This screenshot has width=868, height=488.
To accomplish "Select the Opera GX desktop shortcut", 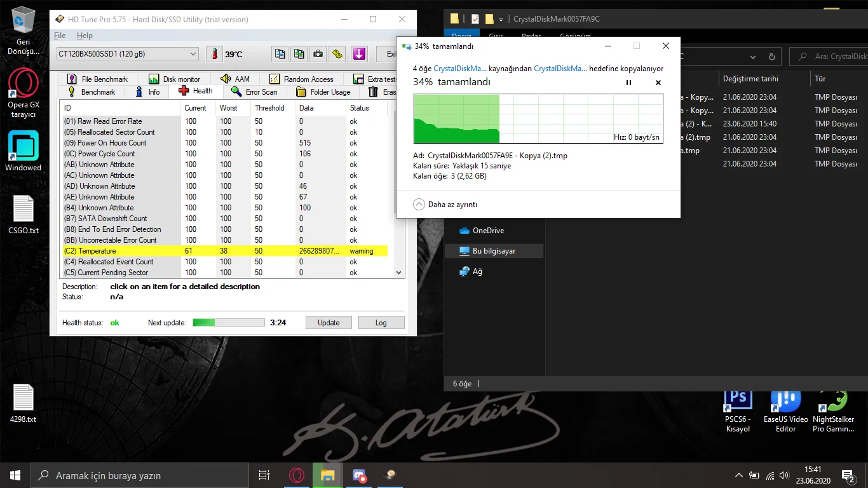I will 24,93.
